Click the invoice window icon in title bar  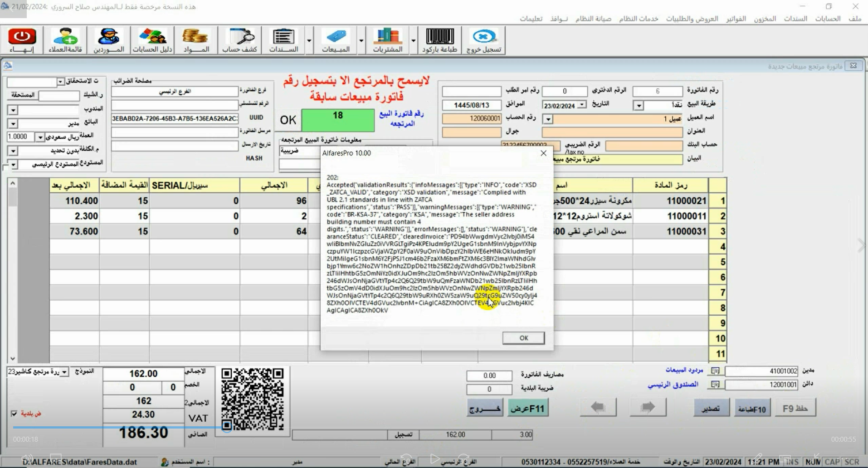pos(8,66)
